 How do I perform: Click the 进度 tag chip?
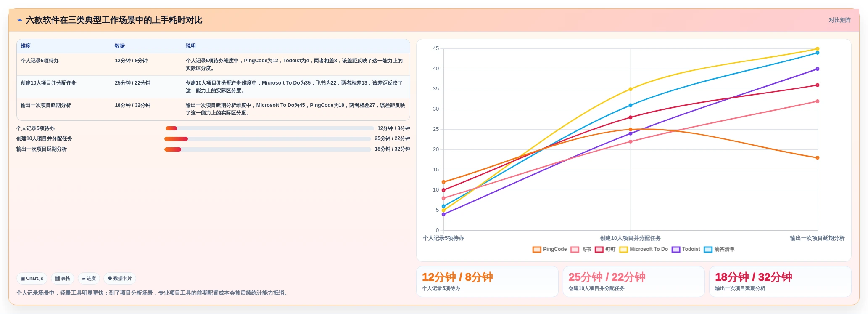pyautogui.click(x=89, y=279)
